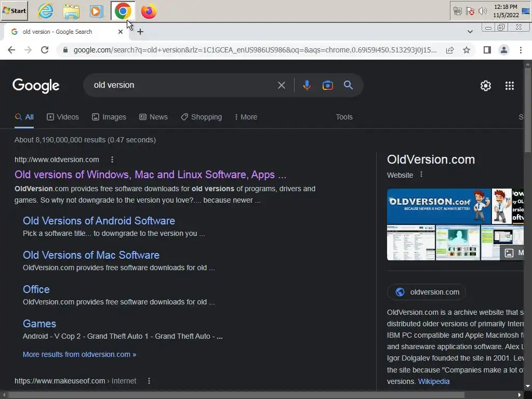Switch to the Videos tab
This screenshot has width=532, height=399.
pos(63,117)
